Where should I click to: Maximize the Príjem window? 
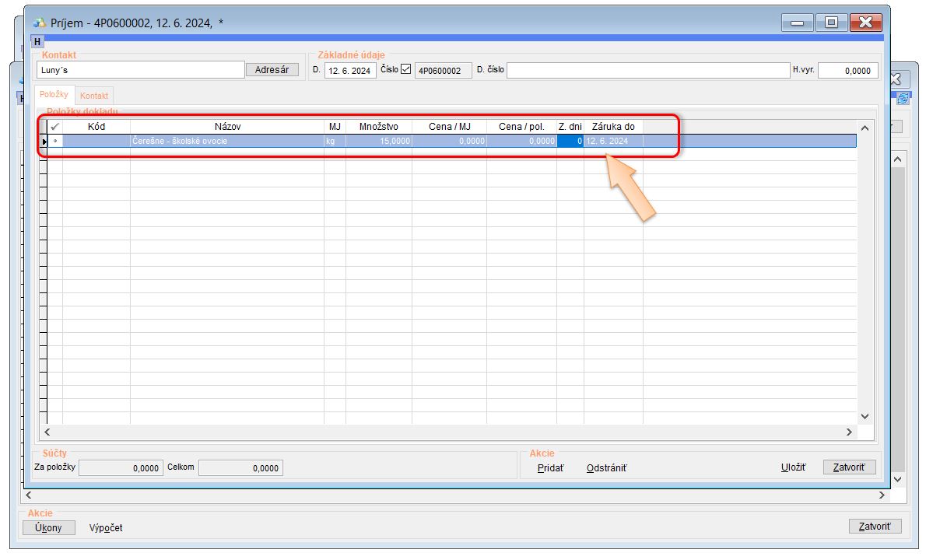831,23
